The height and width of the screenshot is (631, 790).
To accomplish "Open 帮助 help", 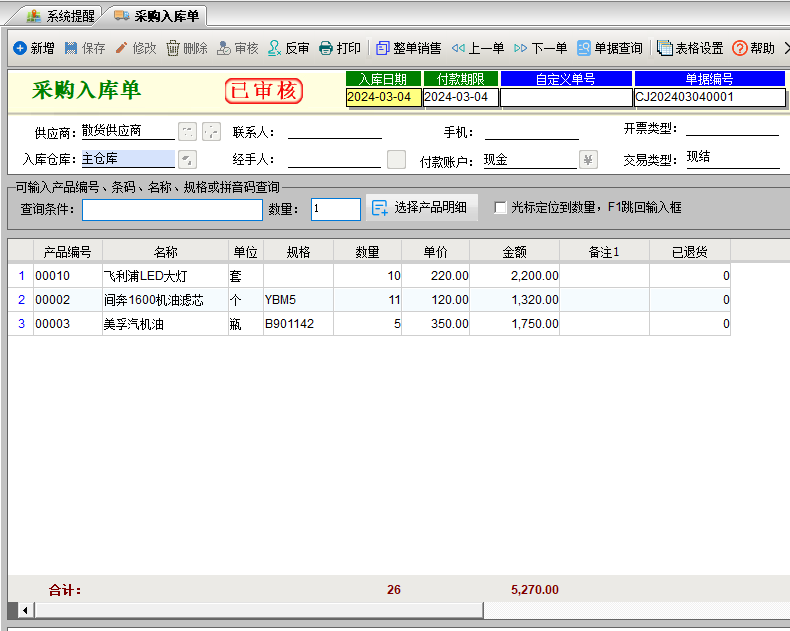I will coord(753,48).
